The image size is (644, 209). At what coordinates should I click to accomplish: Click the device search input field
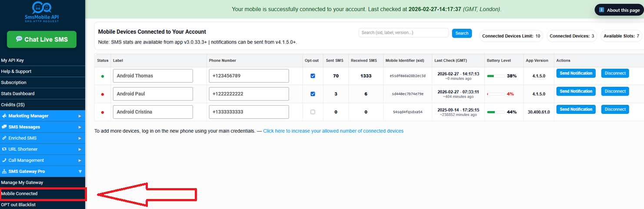coord(403,33)
